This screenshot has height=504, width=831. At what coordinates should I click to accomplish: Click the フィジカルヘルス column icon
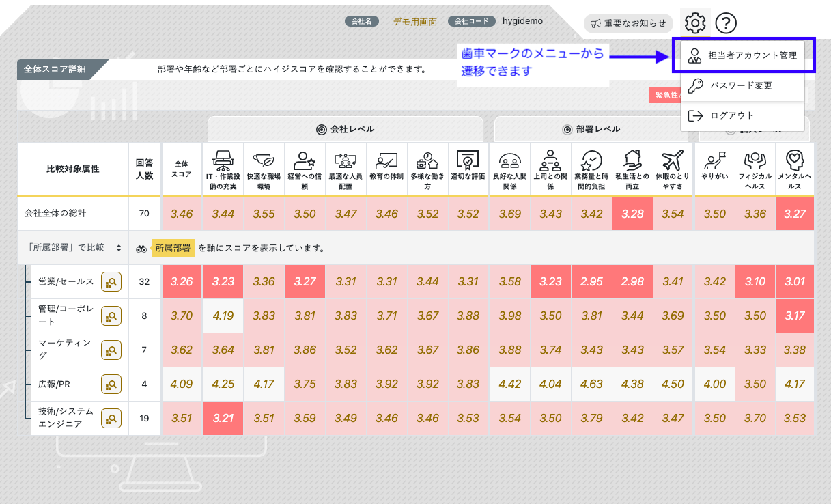pos(755,160)
